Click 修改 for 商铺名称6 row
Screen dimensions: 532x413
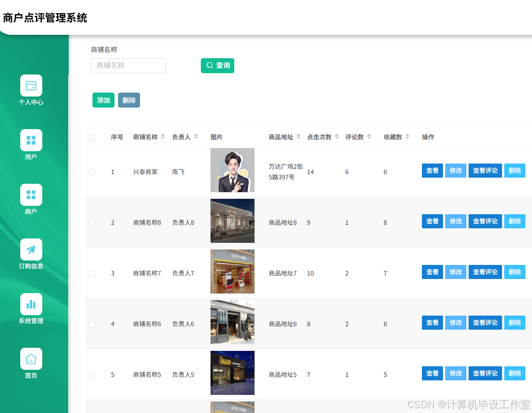[456, 323]
